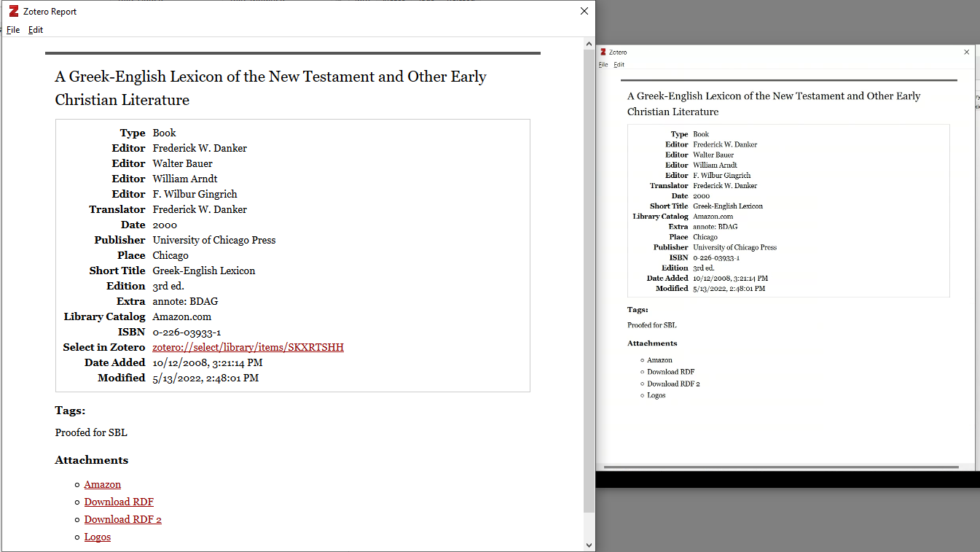Close the smaller Zotero window
This screenshot has height=552, width=980.
tap(967, 53)
